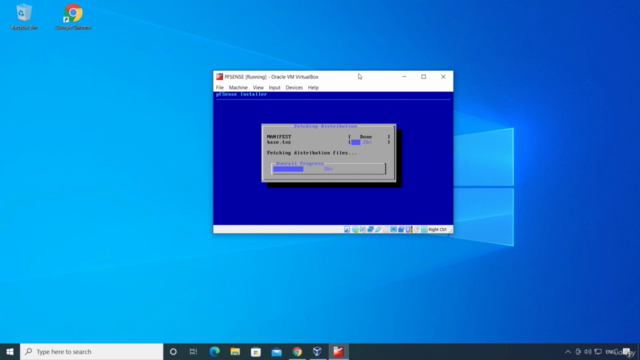The image size is (640, 360).
Task: Click the hard disk activity status icon
Action: click(347, 229)
